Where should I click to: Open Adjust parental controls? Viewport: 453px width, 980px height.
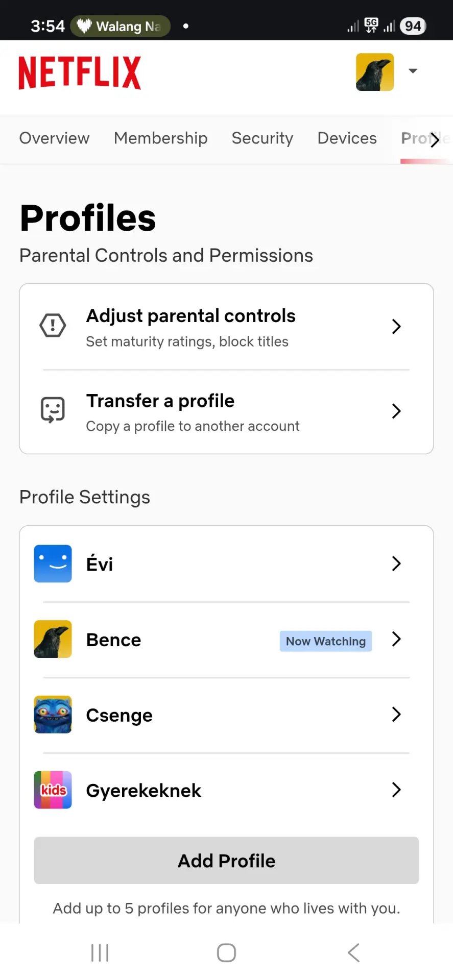(226, 327)
